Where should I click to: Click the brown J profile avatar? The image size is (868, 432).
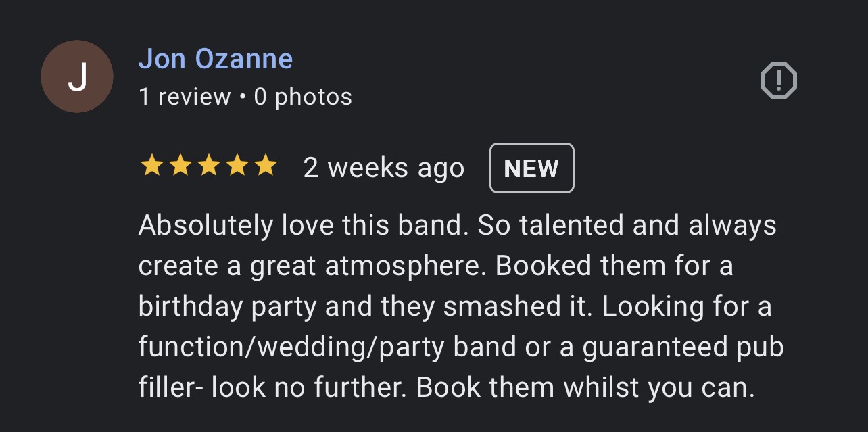(77, 76)
